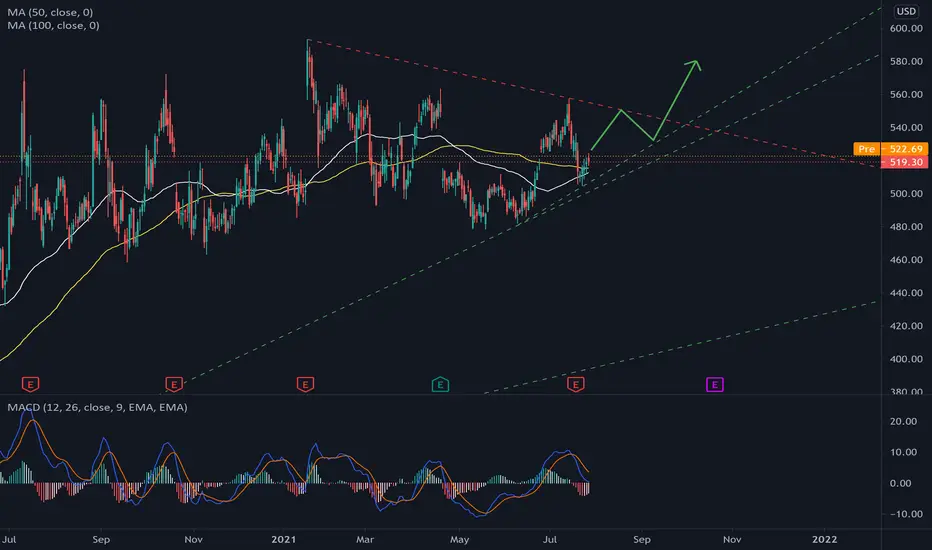The height and width of the screenshot is (550, 932).
Task: Select the MA (100, close, 0) indicator label
Action: 53,26
